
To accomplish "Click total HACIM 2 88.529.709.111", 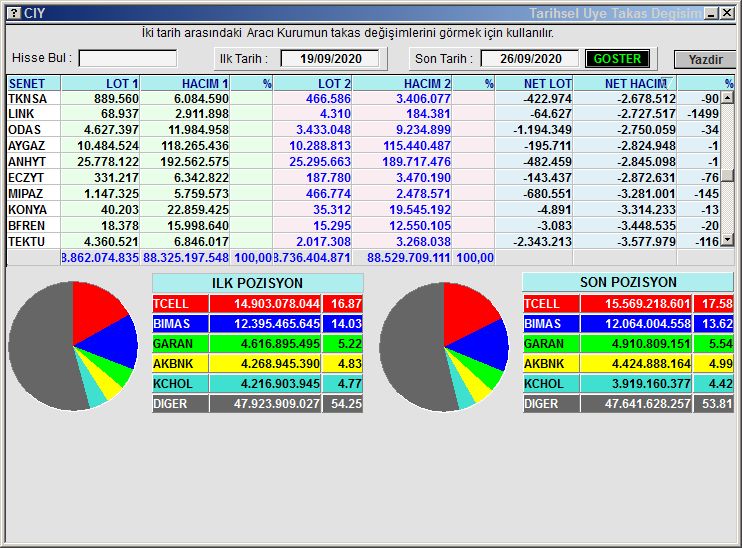I will [408, 258].
